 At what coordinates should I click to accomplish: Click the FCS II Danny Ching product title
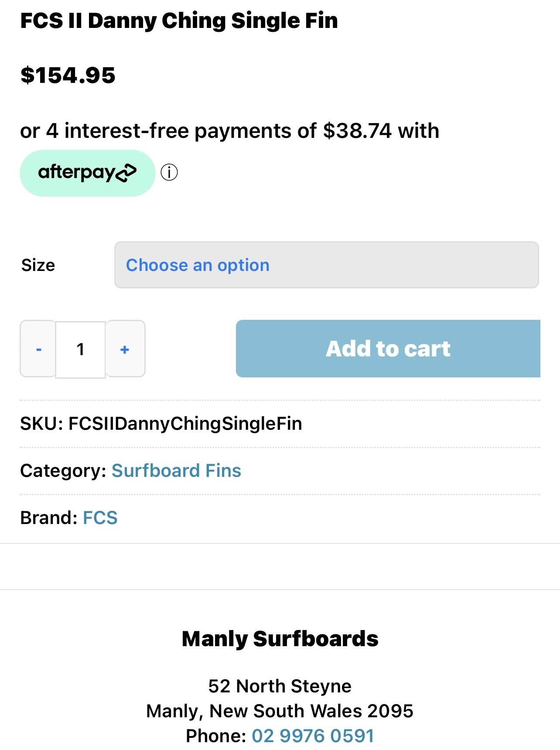pos(179,21)
